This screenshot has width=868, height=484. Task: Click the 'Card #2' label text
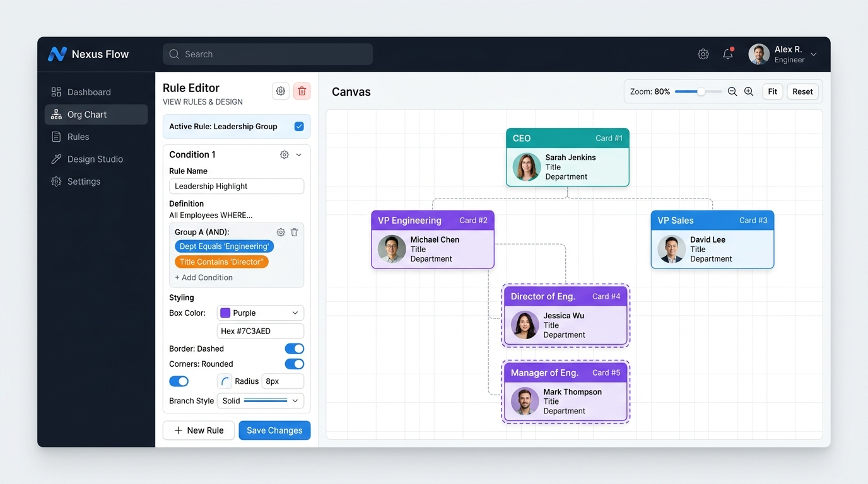click(473, 221)
